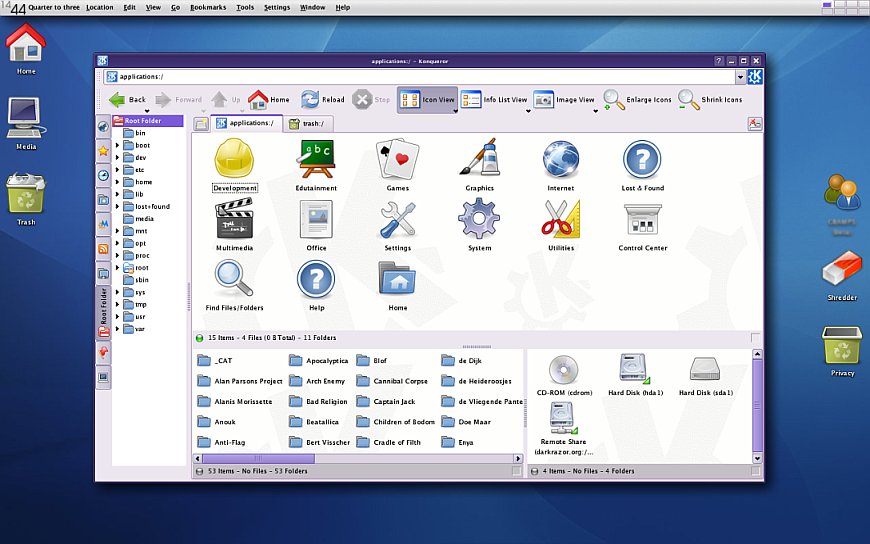Open the Utilities scissors icon
The image size is (870, 544).
tap(561, 219)
